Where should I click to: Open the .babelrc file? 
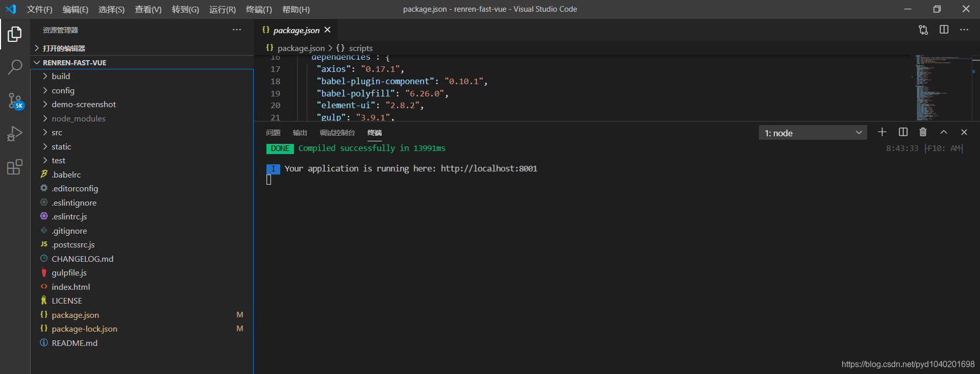(142, 174)
